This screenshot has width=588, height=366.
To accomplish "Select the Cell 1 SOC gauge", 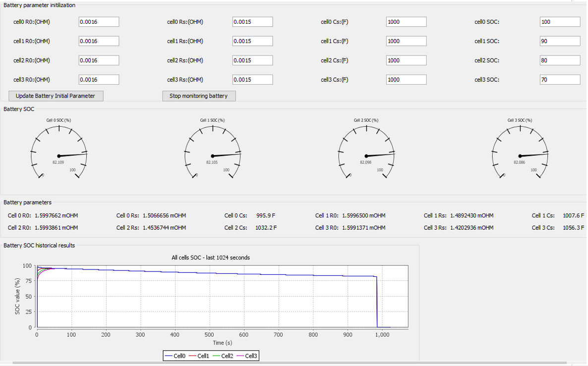I will click(x=213, y=152).
